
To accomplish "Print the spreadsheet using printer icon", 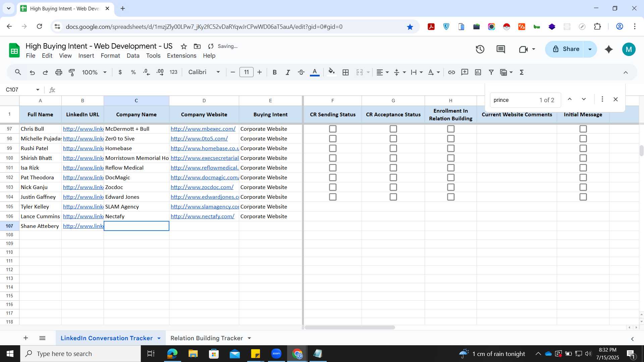I will point(59,72).
